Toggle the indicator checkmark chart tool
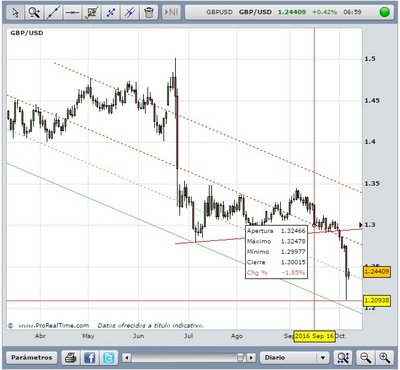 coord(92,13)
